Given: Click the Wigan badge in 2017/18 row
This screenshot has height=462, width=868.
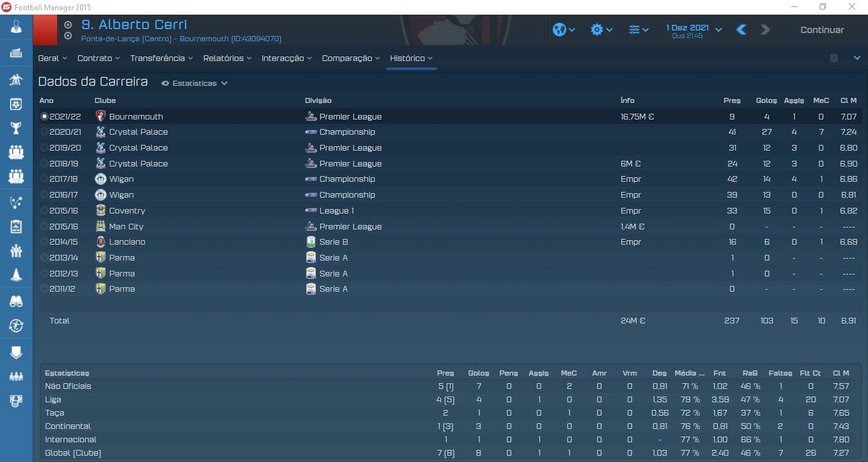Looking at the screenshot, I should pyautogui.click(x=100, y=179).
